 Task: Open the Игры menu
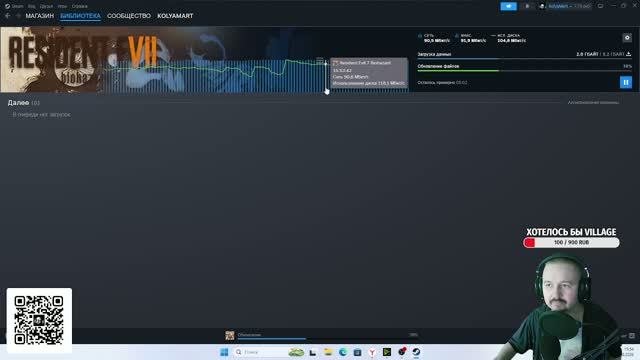coord(62,6)
